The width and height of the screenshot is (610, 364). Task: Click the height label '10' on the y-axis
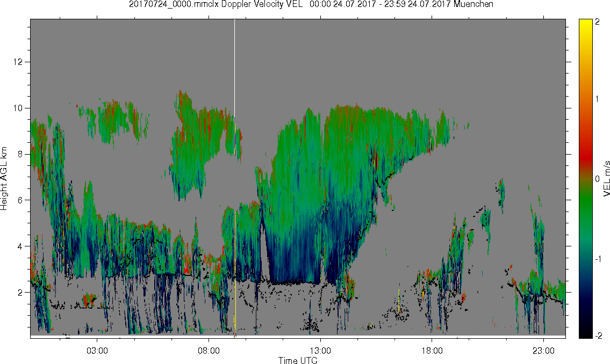[x=18, y=108]
